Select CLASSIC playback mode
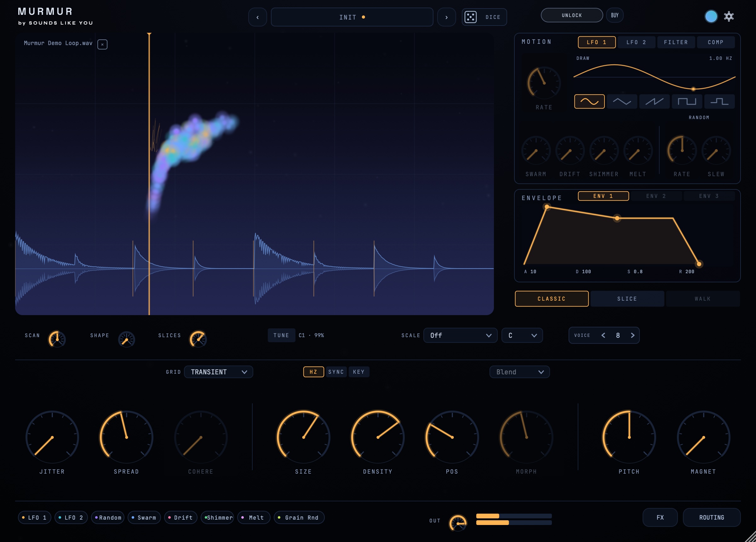 [x=552, y=299]
